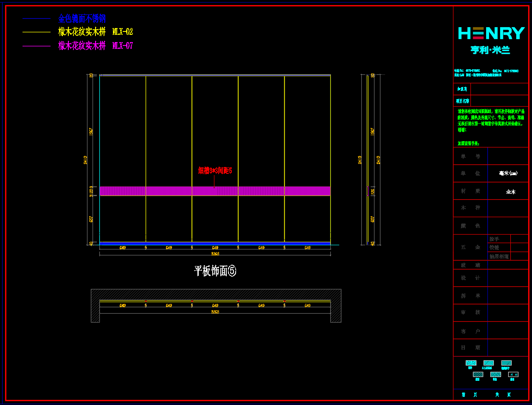
Task: Select the 拉手 hardware row label
Action: tap(494, 239)
